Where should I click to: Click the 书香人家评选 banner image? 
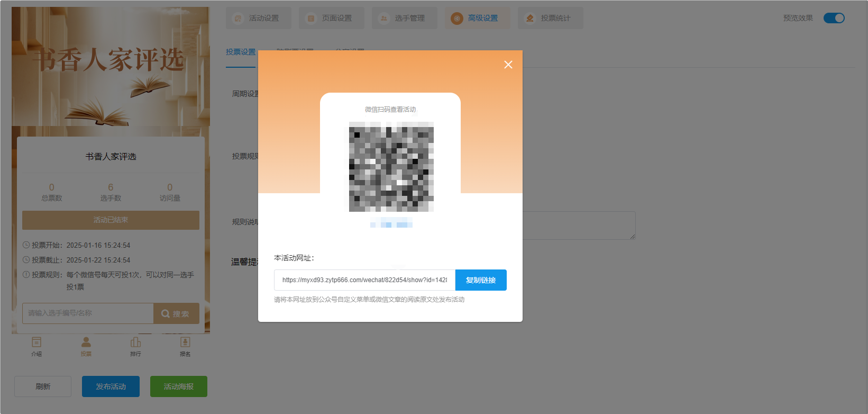[x=111, y=66]
